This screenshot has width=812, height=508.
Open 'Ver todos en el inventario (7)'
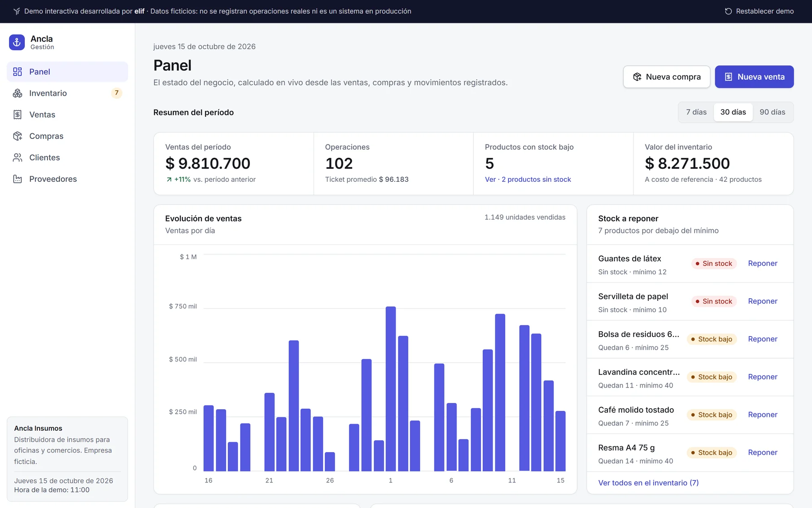(648, 483)
